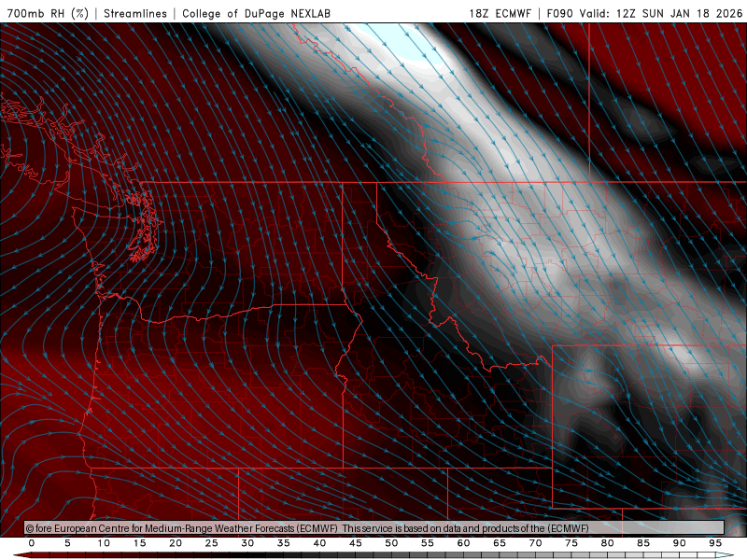
Task: Click the "College of DuPage NEXLAB" header text
Action: pos(256,13)
